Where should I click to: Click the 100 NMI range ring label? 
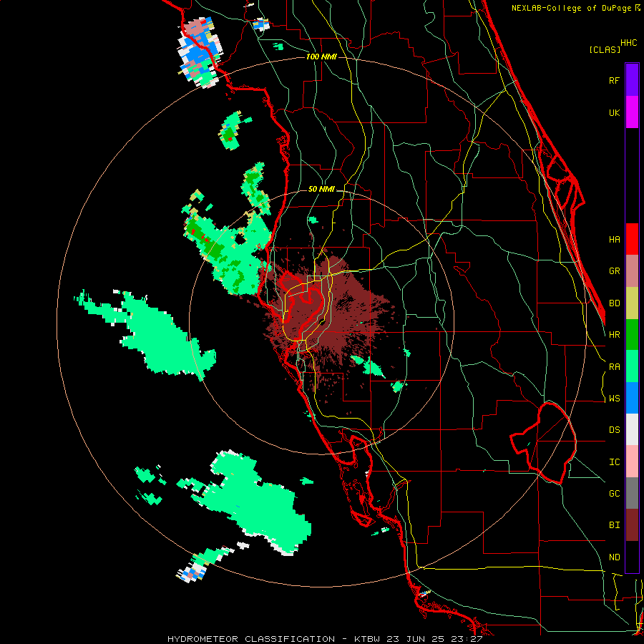pos(321,57)
